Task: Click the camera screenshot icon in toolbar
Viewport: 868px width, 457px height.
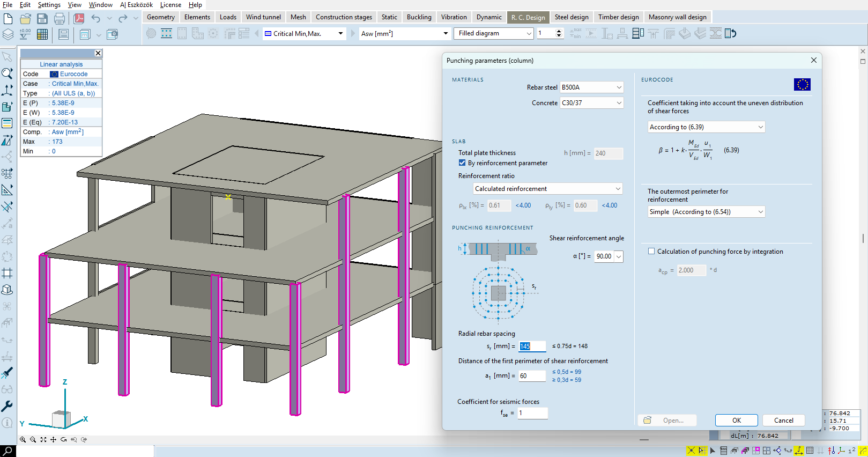Action: (112, 34)
